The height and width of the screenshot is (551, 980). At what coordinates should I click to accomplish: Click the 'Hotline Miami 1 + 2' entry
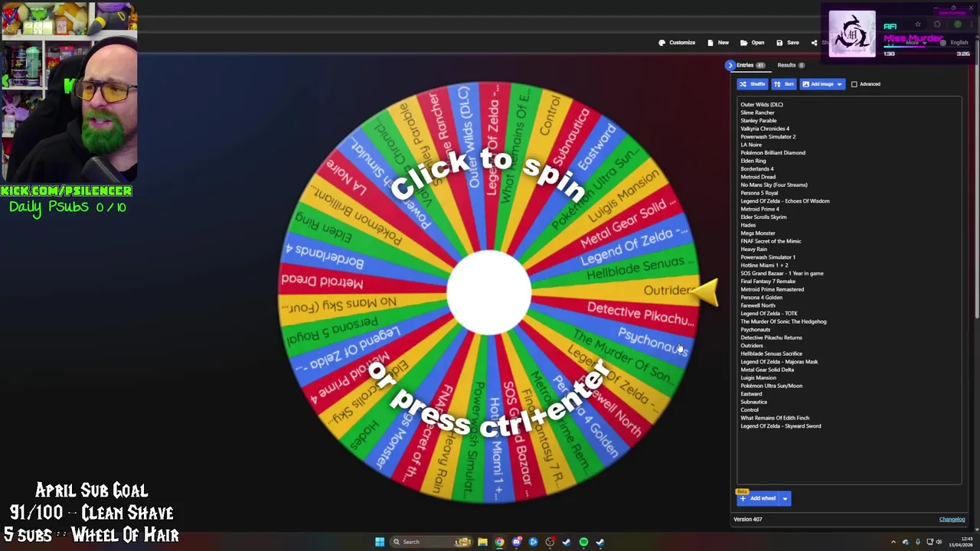(764, 266)
